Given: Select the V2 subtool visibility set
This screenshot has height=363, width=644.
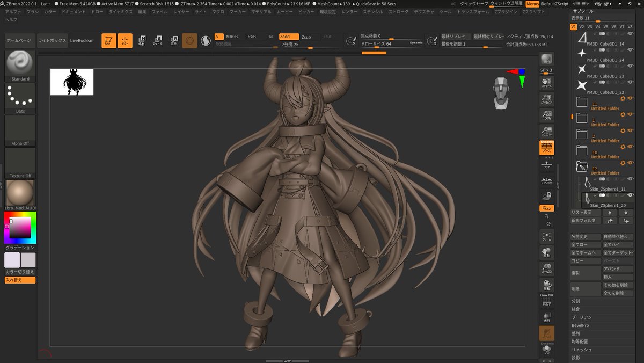Looking at the screenshot, I should tap(581, 26).
